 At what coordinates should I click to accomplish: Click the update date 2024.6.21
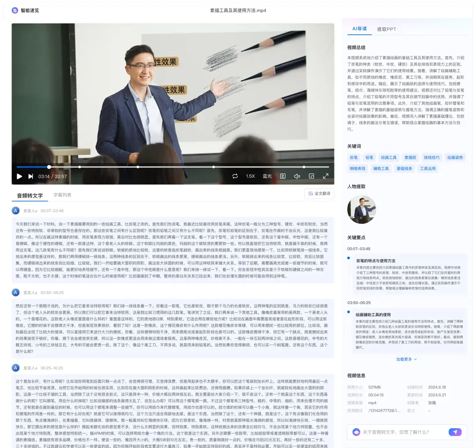[x=437, y=395]
